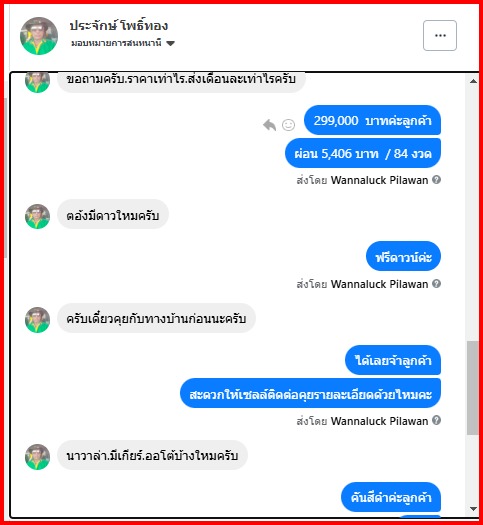Select the ผ่อน 5,406 บาท / 84 งวด bubble
This screenshot has width=483, height=525.
363,153
